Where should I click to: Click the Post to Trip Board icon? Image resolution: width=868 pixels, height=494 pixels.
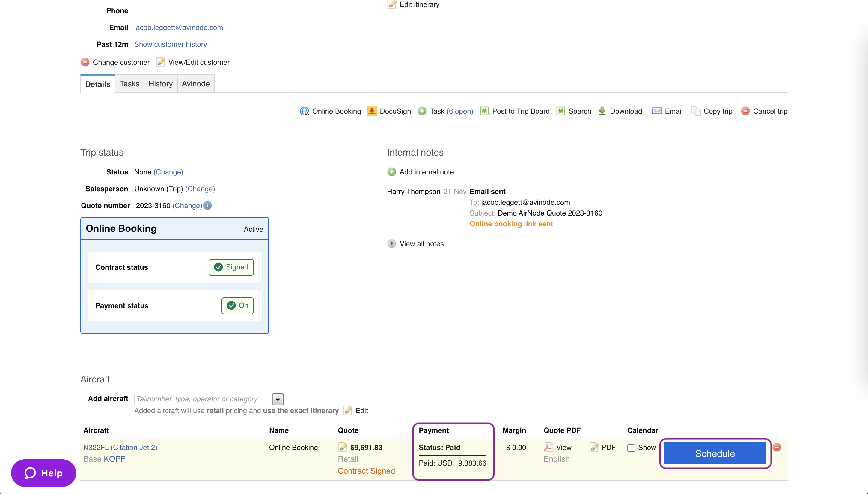pos(484,111)
